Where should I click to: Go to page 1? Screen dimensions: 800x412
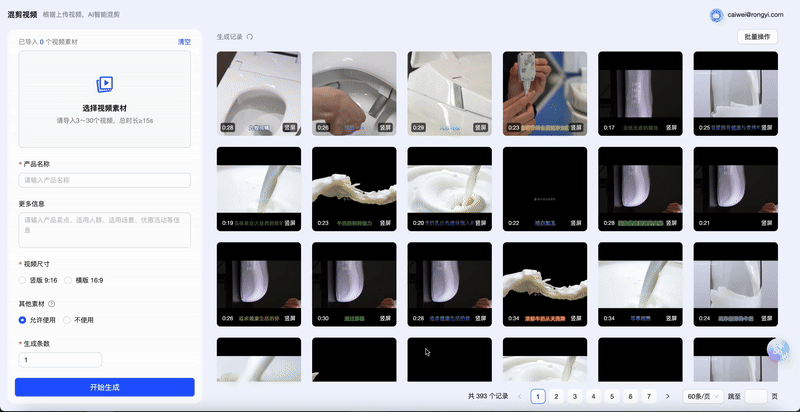[x=538, y=396]
